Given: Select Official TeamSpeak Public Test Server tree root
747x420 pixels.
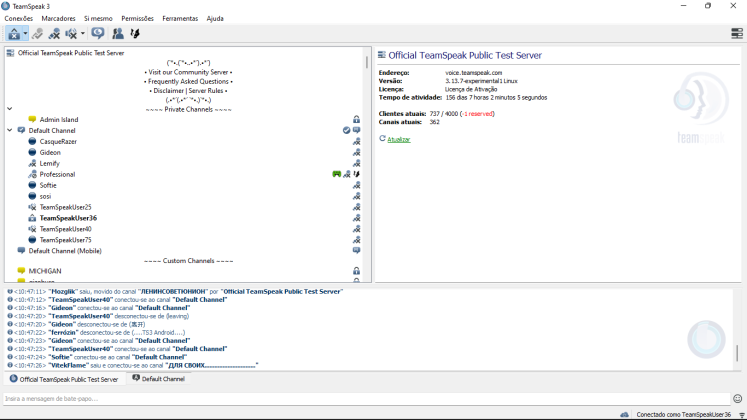Looking at the screenshot, I should coord(71,53).
